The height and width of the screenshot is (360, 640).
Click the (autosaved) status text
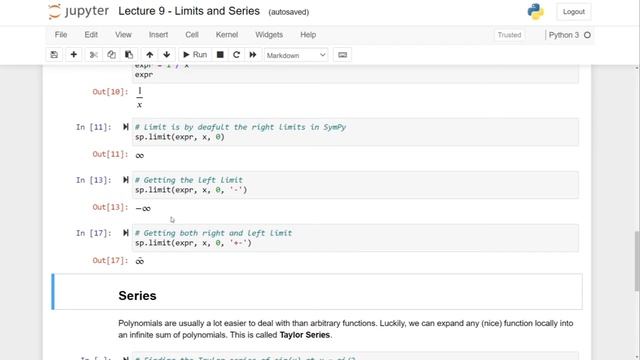pyautogui.click(x=289, y=12)
